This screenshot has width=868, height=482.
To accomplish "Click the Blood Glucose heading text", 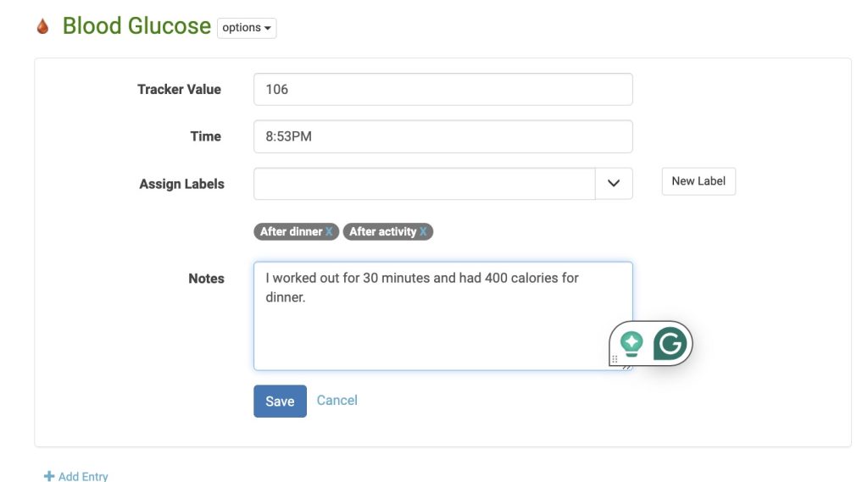I will point(136,26).
